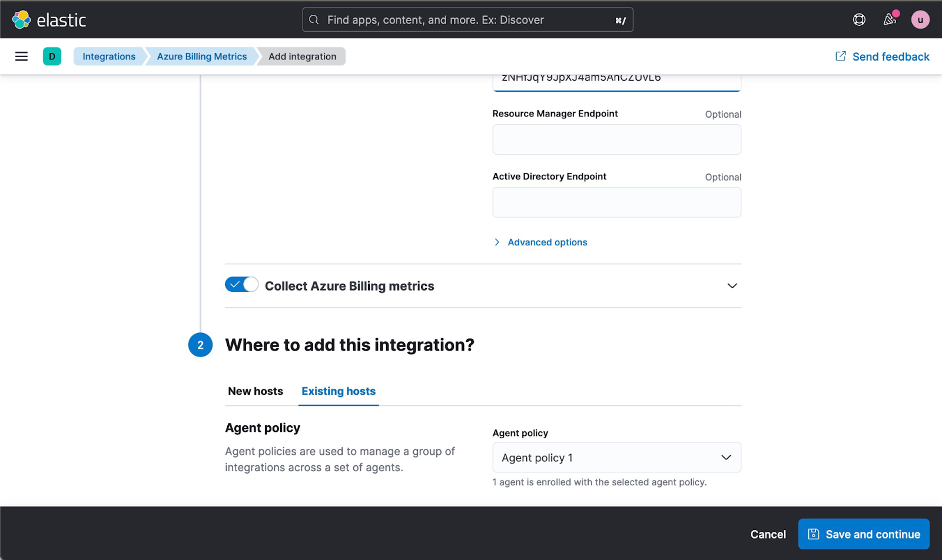Click the Elastic logo

coord(49,19)
